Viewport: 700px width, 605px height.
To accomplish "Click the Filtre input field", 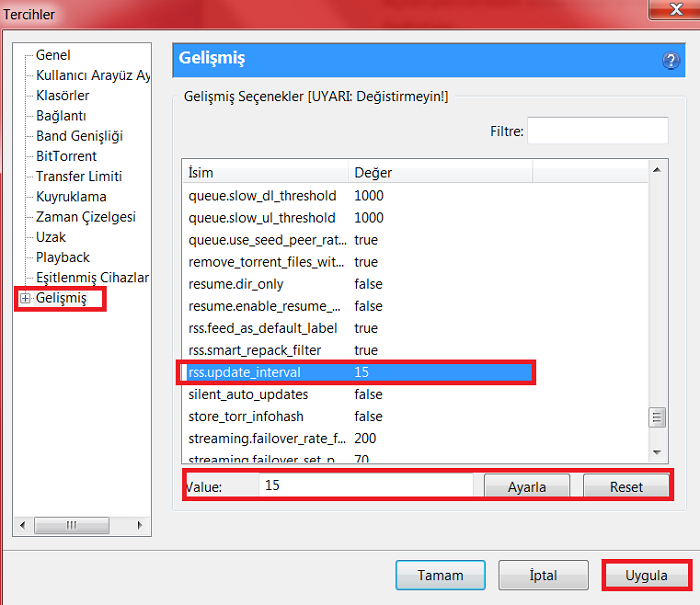I will [x=597, y=130].
